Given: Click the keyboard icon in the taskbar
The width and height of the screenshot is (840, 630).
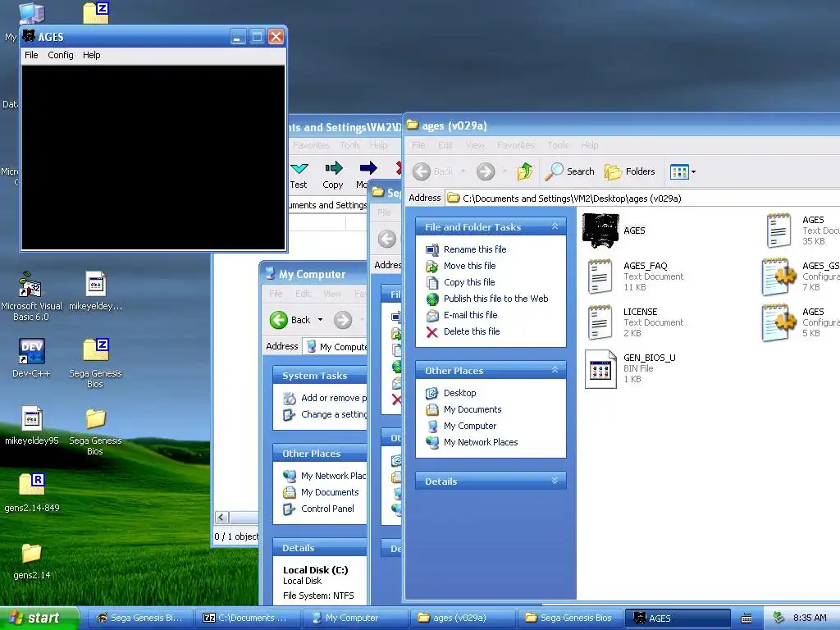Looking at the screenshot, I should click(x=746, y=619).
